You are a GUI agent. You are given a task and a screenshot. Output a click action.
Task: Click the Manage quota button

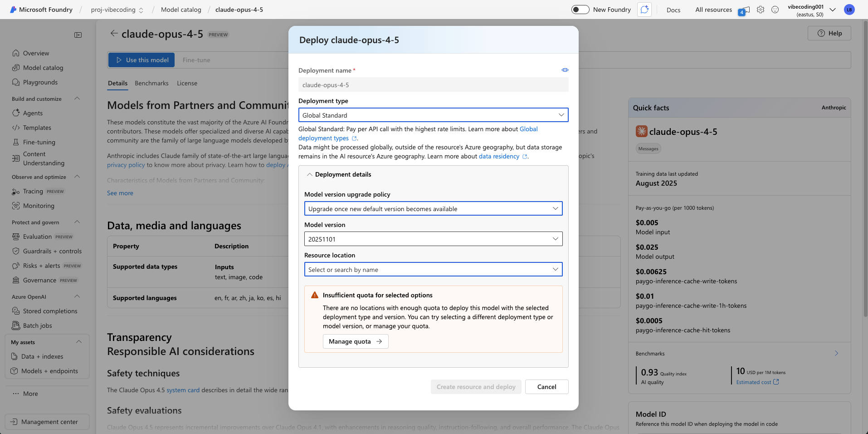(x=355, y=341)
